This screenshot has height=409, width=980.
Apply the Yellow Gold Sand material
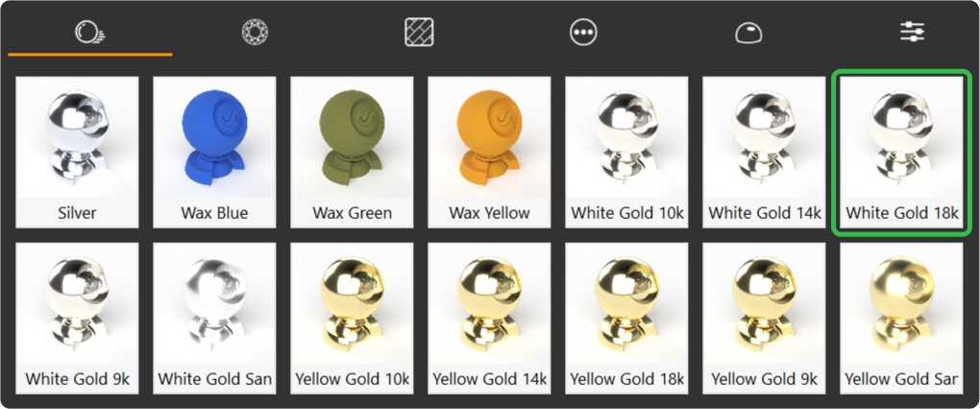click(902, 319)
